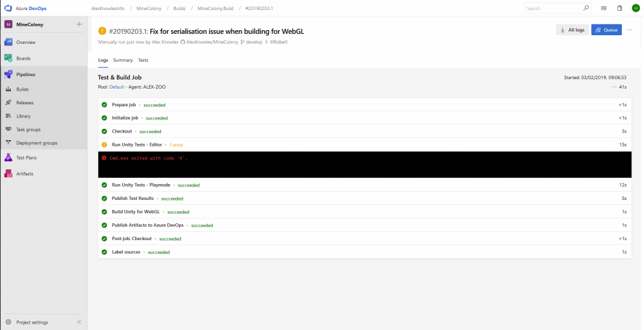Open Publish Artifacts to Azure DevOps step

[x=365, y=225]
